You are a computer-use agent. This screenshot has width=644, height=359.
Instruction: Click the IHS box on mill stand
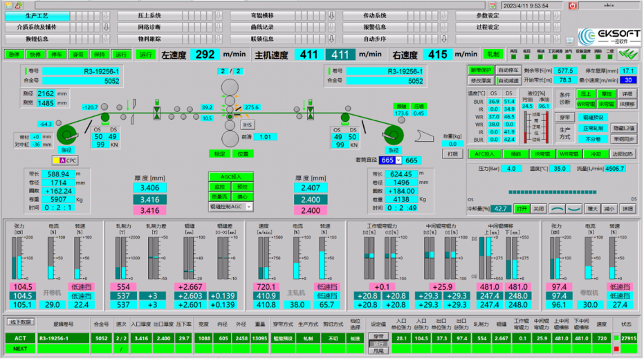tap(247, 125)
